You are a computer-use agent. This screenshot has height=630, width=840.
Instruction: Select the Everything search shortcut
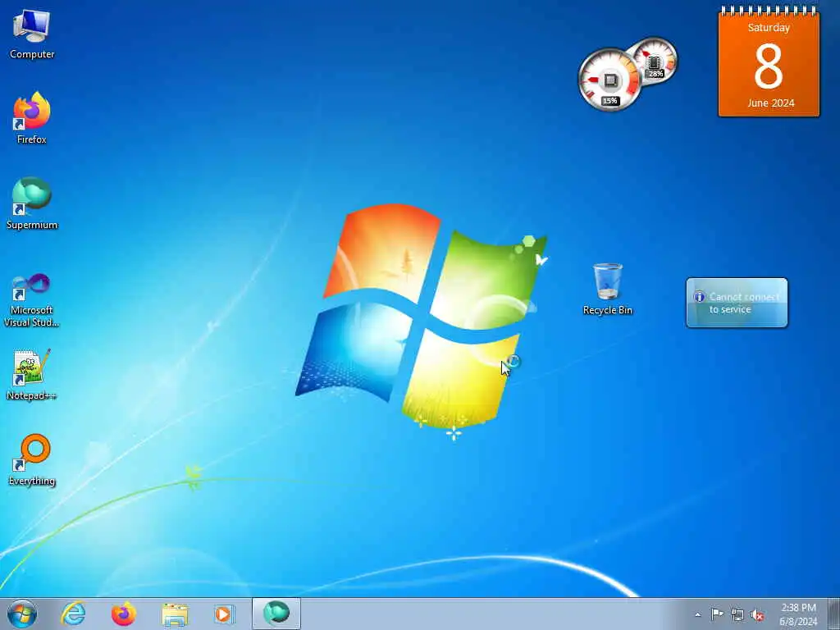click(x=32, y=459)
